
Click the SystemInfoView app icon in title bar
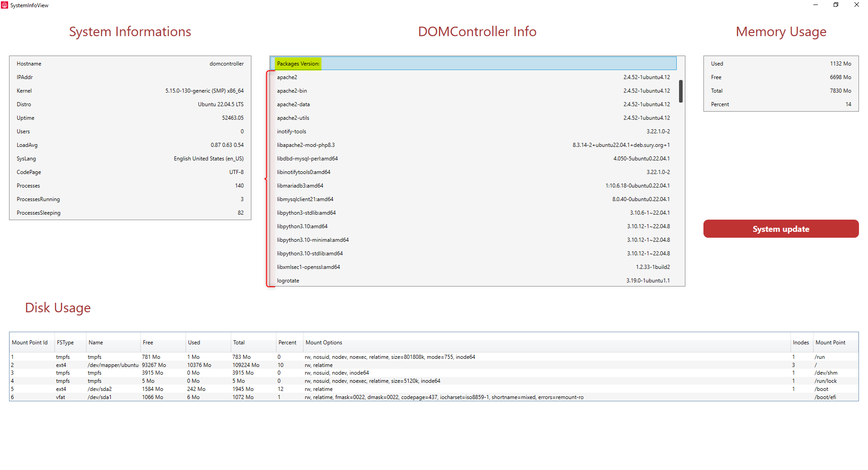pyautogui.click(x=5, y=5)
